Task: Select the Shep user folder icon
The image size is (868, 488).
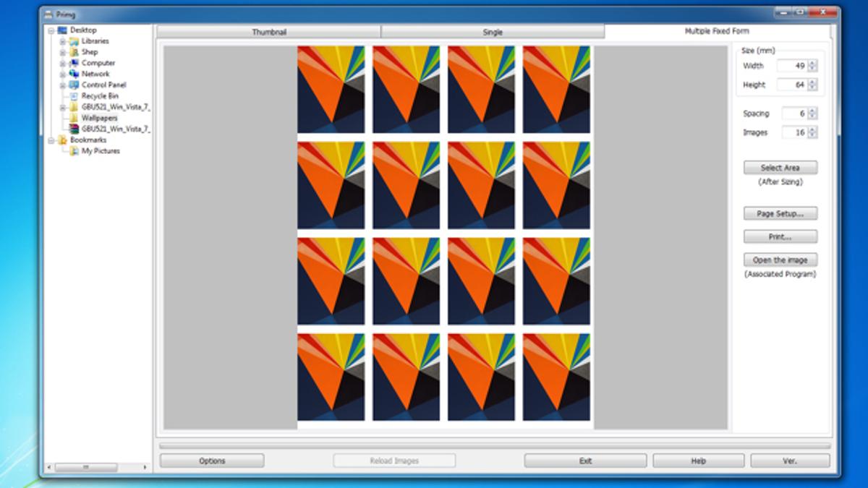Action: tap(74, 52)
